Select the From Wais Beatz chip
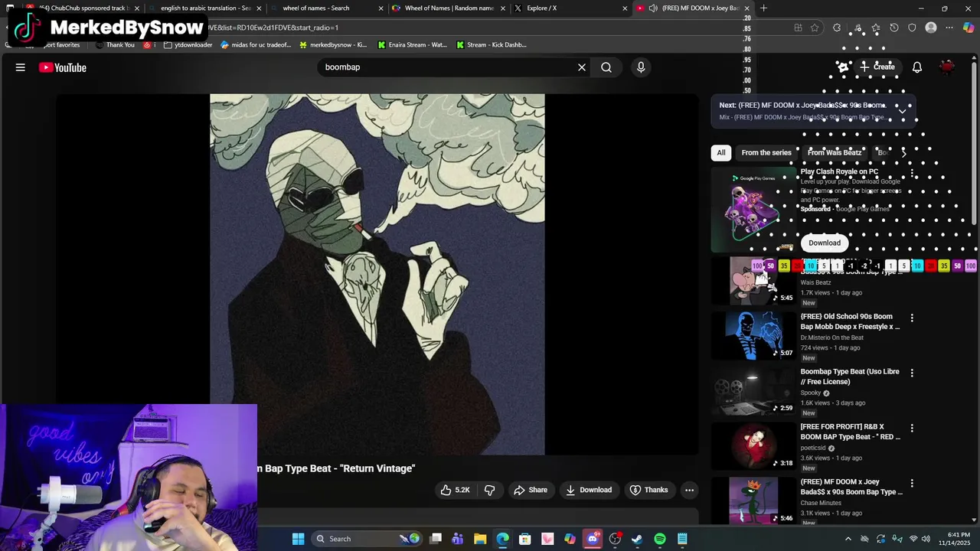The height and width of the screenshot is (551, 980). (x=835, y=152)
